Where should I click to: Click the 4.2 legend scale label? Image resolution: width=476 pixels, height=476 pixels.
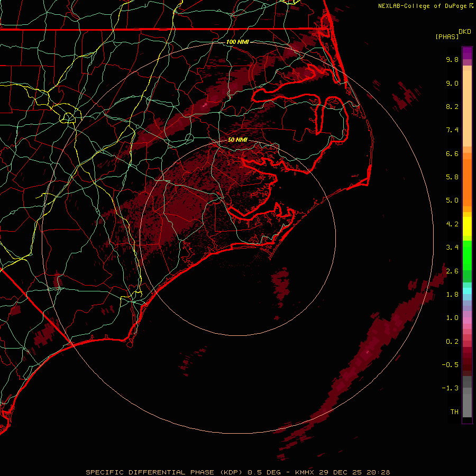pyautogui.click(x=452, y=224)
